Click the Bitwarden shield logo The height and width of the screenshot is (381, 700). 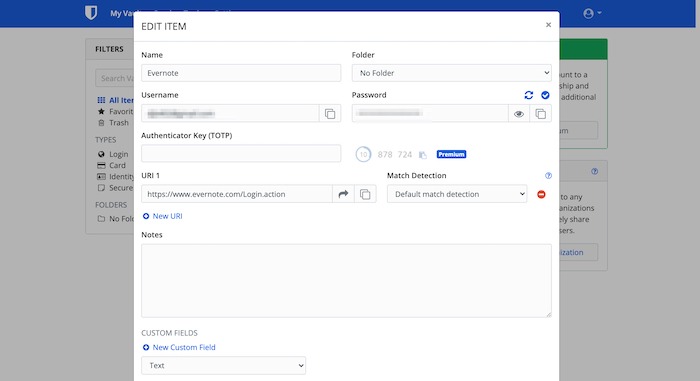pos(91,13)
